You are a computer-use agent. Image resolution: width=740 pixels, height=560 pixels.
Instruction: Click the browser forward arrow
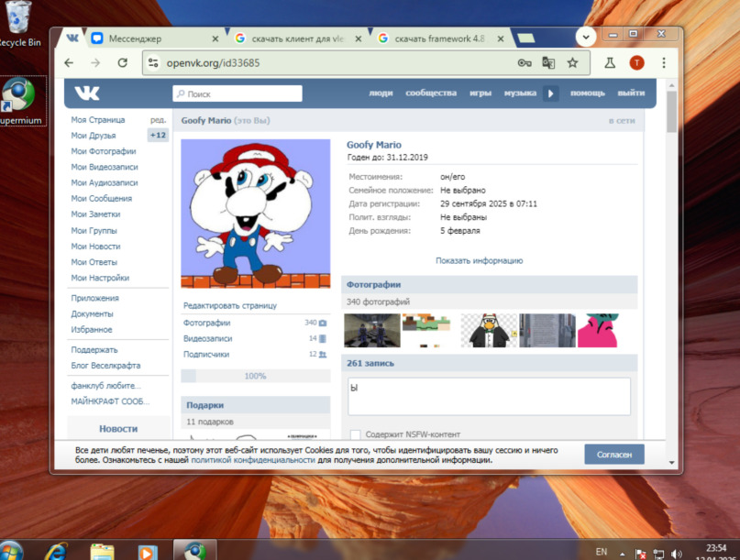pyautogui.click(x=95, y=62)
